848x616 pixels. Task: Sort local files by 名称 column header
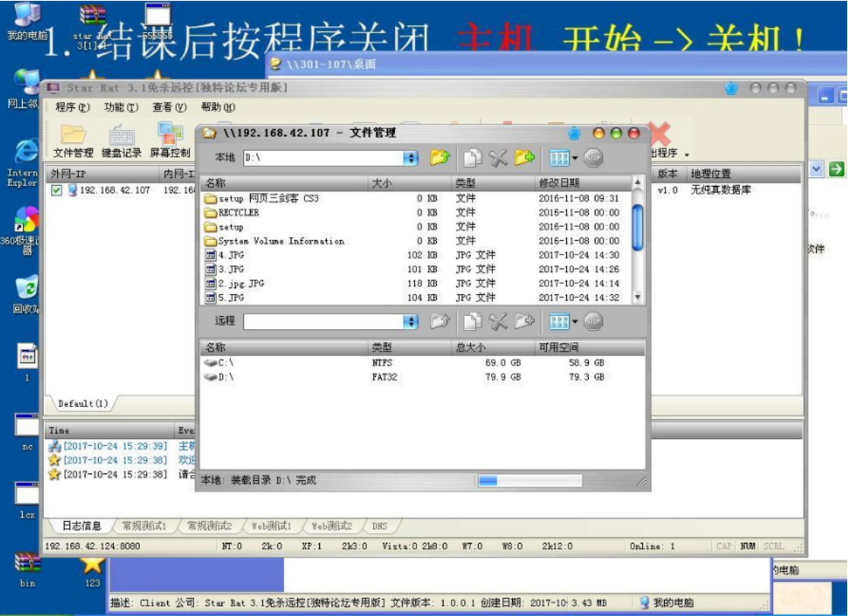click(284, 183)
